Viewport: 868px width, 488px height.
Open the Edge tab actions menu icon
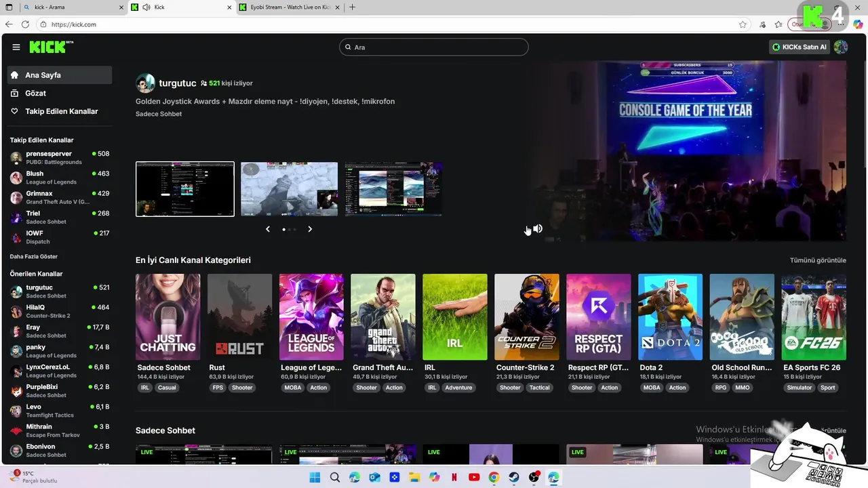tap(9, 7)
